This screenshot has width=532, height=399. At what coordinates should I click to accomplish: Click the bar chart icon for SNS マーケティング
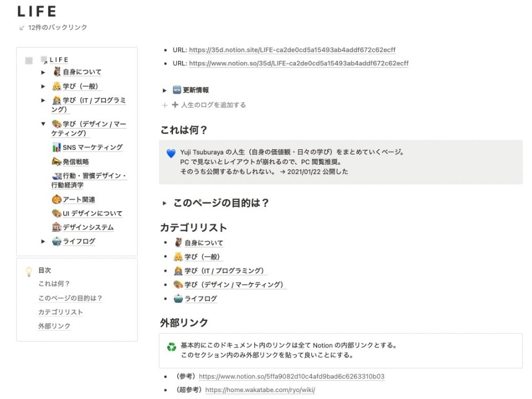tap(56, 148)
